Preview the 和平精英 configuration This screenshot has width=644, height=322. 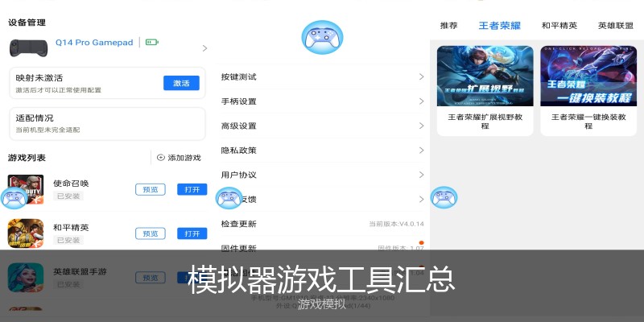(151, 233)
